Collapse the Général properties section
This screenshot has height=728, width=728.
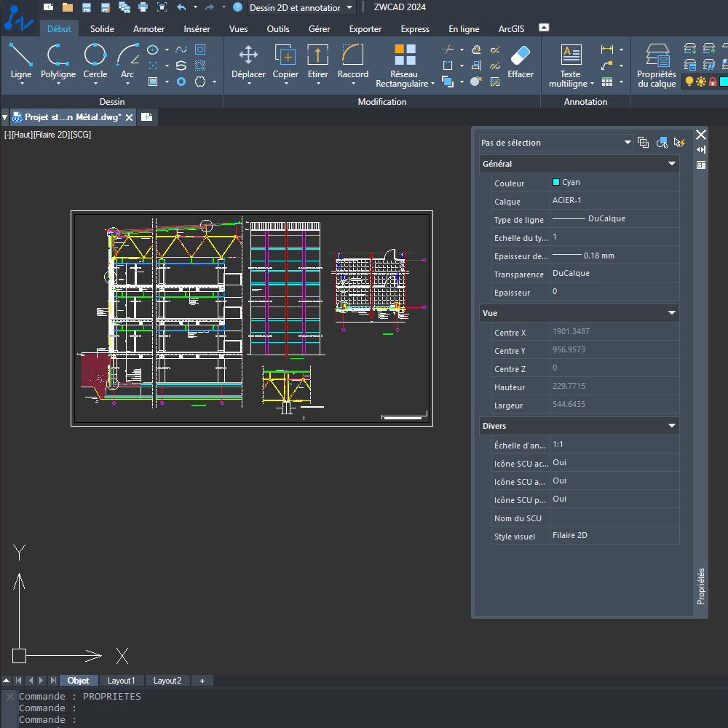[x=671, y=163]
